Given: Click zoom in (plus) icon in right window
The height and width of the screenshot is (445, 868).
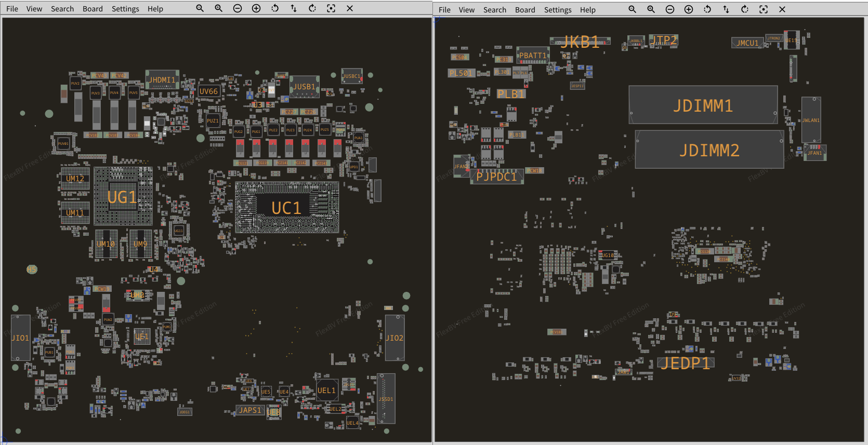Looking at the screenshot, I should pyautogui.click(x=689, y=9).
